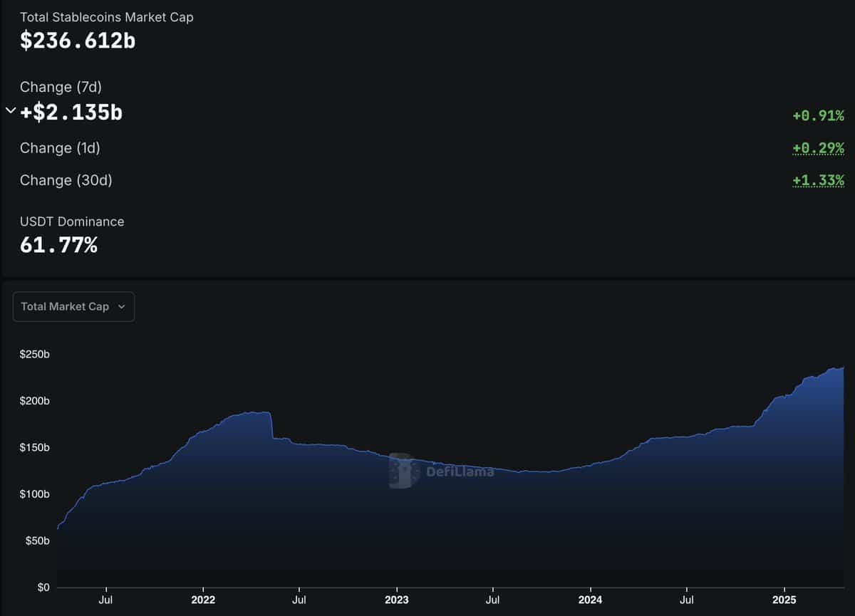Click the green +1.33% monthly change
855x616 pixels.
(818, 181)
